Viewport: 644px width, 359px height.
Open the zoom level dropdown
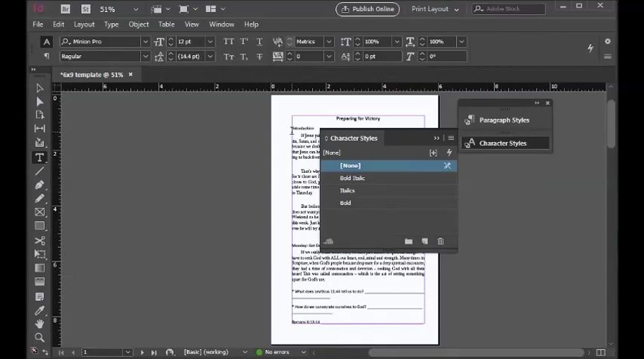coord(136,9)
